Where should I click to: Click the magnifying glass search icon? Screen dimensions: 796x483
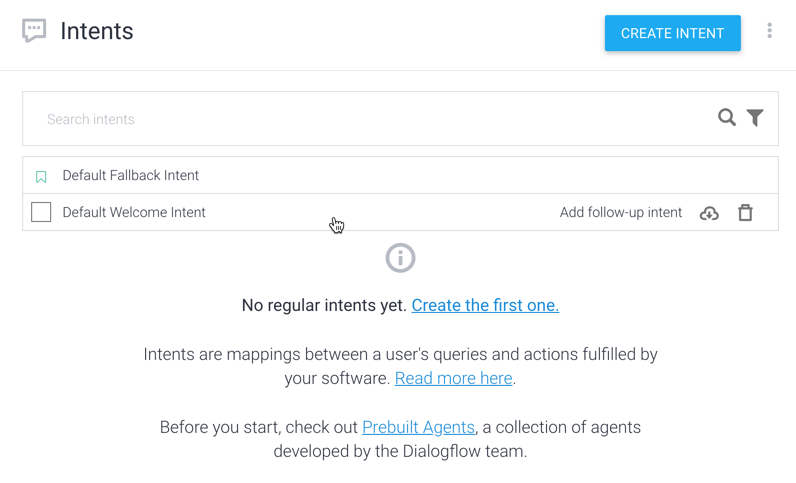727,118
